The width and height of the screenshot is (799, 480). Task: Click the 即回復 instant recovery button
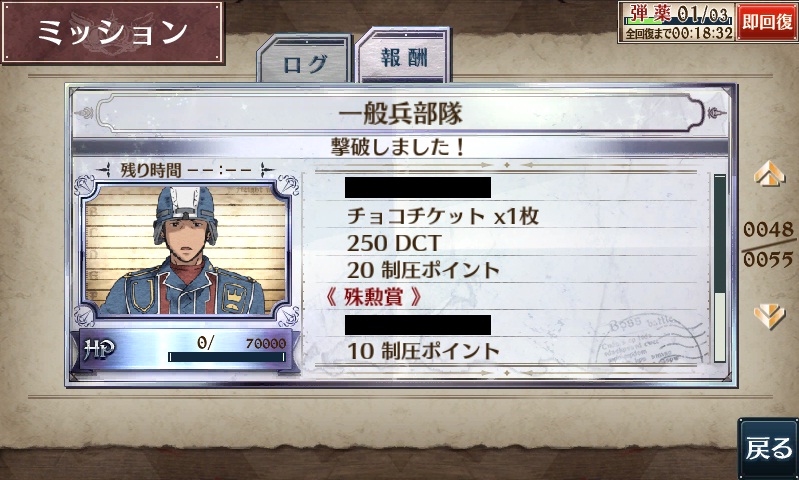tap(767, 21)
